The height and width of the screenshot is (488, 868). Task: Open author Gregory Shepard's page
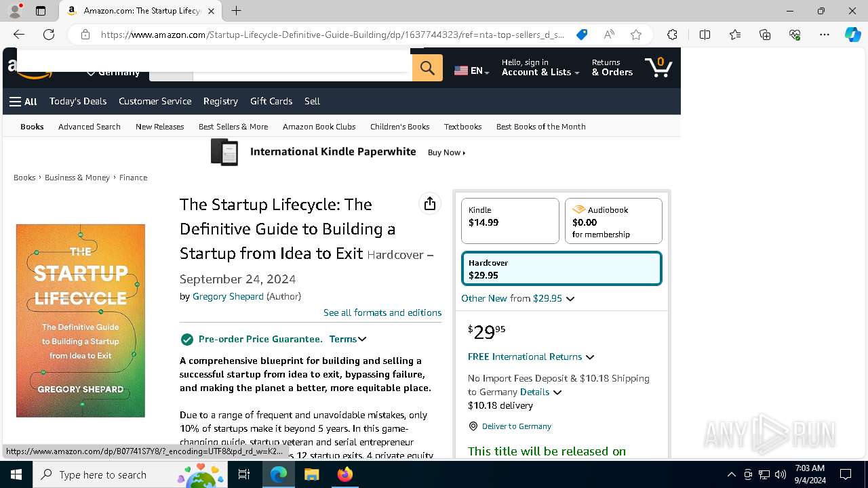click(x=228, y=296)
